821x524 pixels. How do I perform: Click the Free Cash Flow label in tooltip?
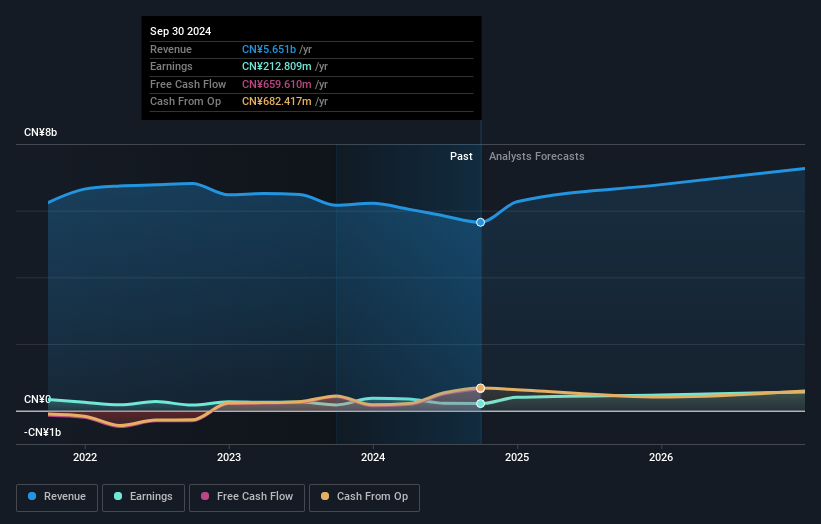[x=188, y=84]
